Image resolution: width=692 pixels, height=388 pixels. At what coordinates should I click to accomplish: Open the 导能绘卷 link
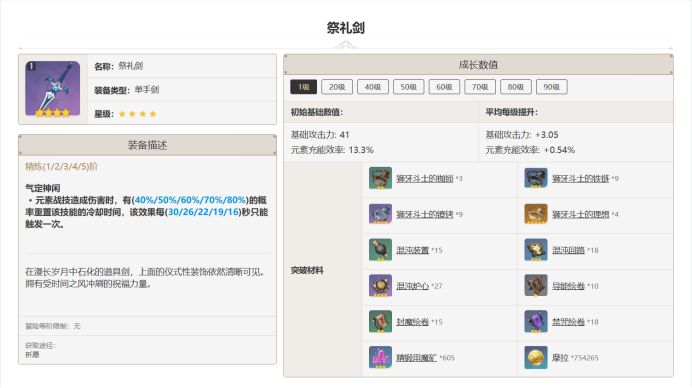[568, 286]
